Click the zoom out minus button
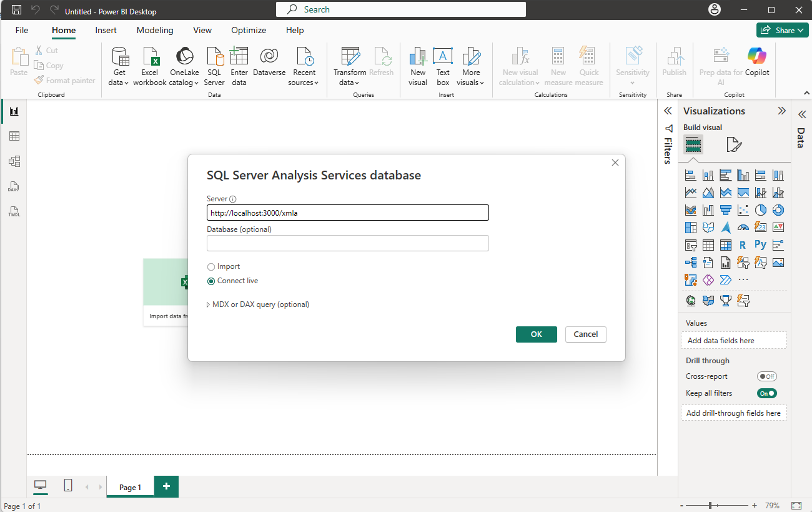Screen dimensions: 812x512 pyautogui.click(x=681, y=505)
